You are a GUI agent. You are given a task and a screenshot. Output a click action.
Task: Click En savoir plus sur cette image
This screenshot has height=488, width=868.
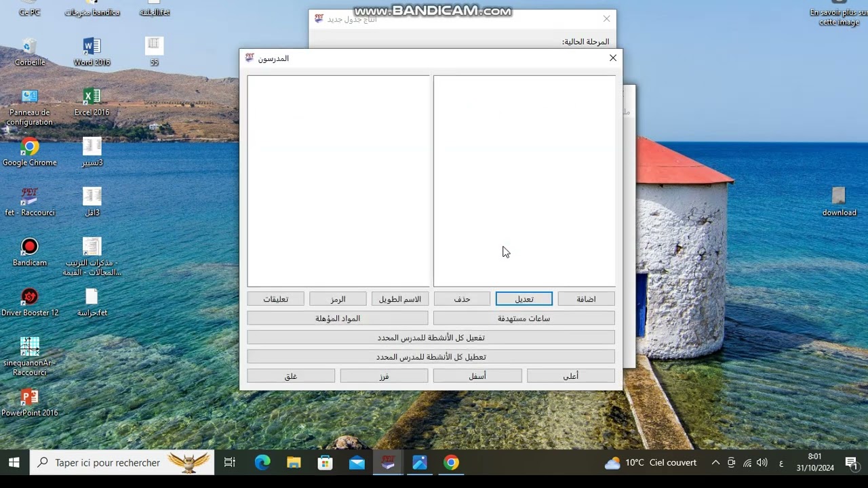(x=839, y=14)
